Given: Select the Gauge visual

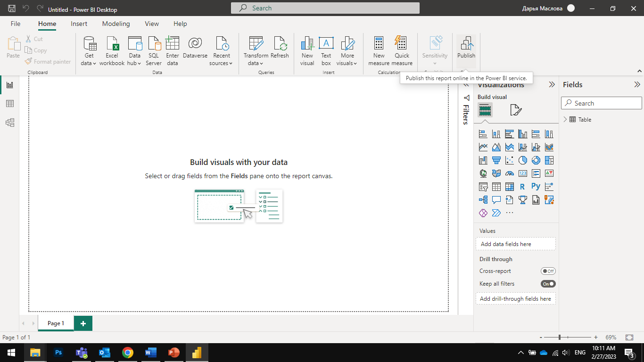Looking at the screenshot, I should tap(509, 173).
